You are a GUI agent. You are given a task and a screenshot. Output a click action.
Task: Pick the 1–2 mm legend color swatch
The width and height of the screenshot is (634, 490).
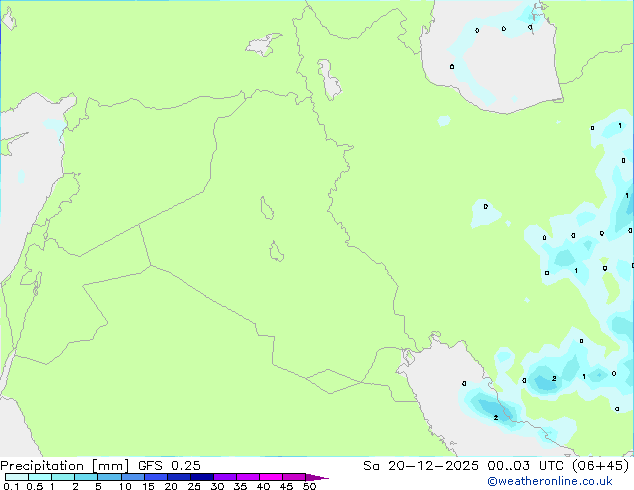tap(63, 477)
